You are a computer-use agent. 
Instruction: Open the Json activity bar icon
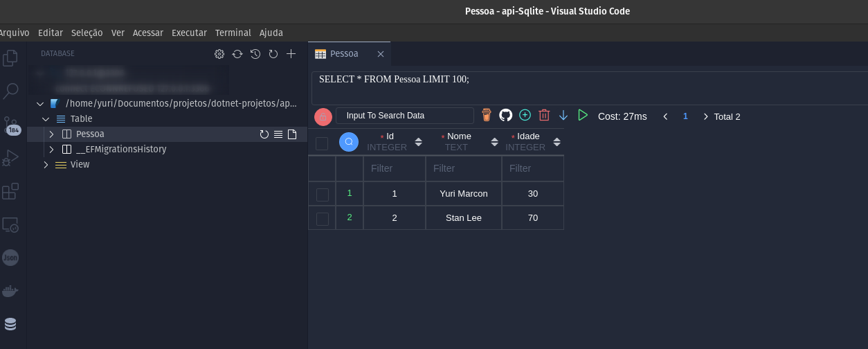coord(10,258)
